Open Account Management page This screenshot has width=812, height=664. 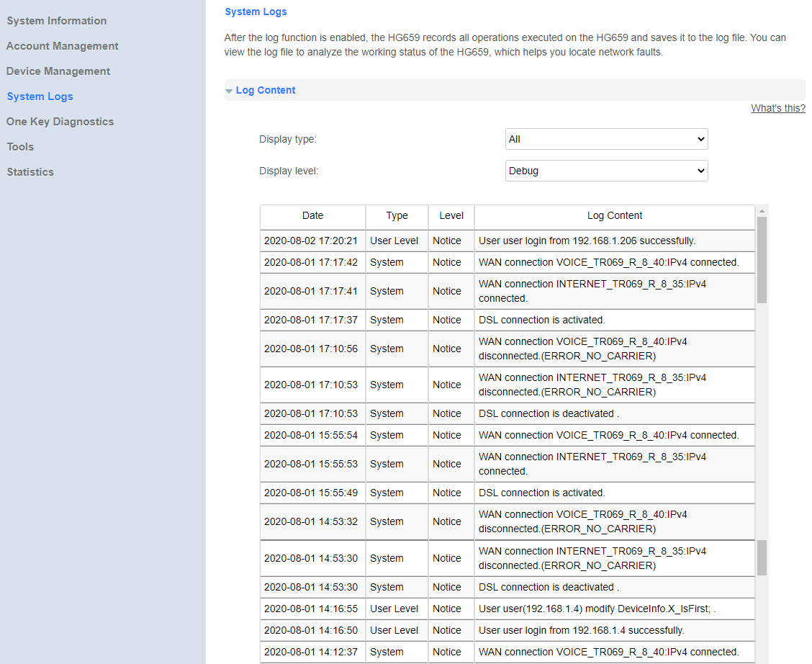point(62,46)
